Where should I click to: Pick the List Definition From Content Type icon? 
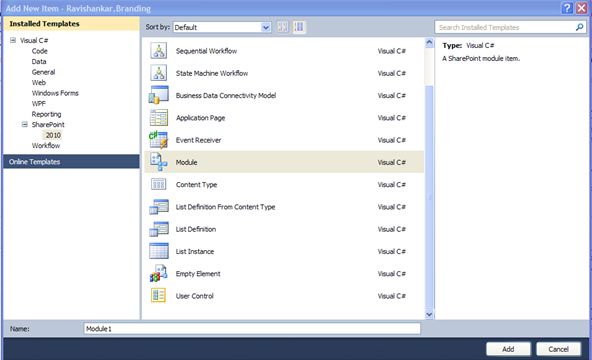159,206
